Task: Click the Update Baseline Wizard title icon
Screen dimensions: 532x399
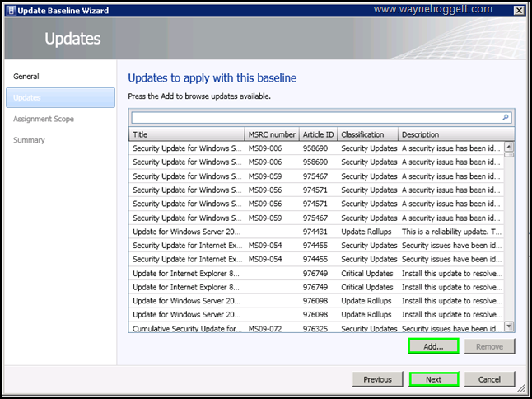Action: click(9, 10)
